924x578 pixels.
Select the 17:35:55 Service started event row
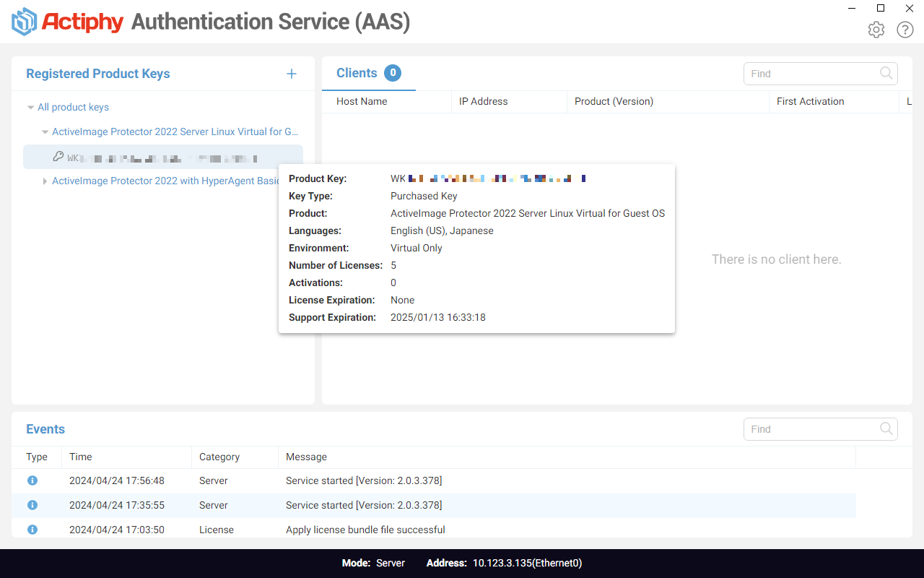pos(434,505)
